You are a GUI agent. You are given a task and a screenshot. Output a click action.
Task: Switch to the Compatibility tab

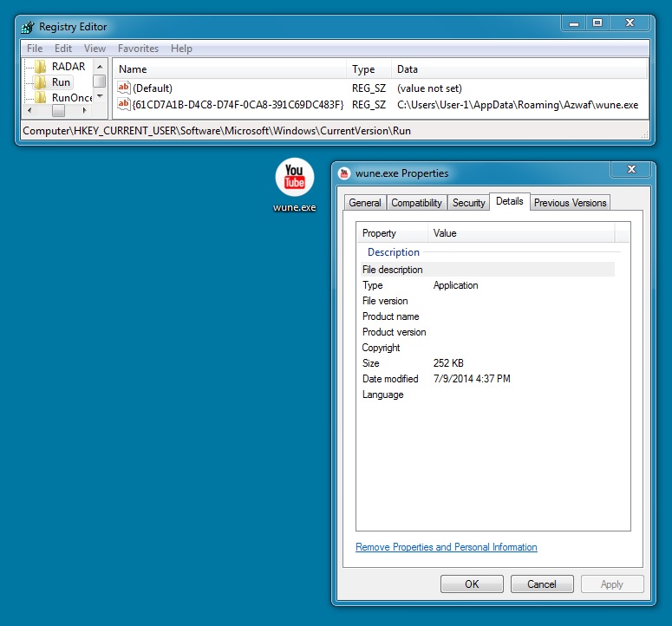coord(416,203)
